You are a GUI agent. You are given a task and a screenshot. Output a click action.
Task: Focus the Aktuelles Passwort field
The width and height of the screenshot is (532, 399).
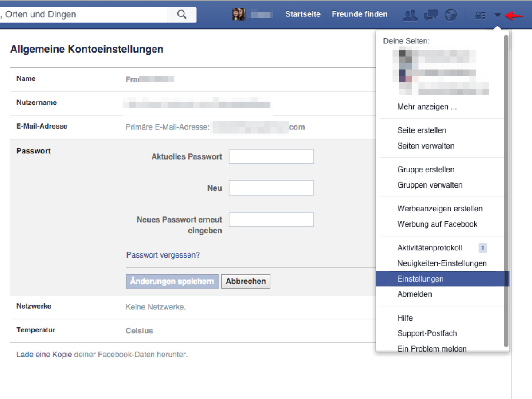click(271, 156)
